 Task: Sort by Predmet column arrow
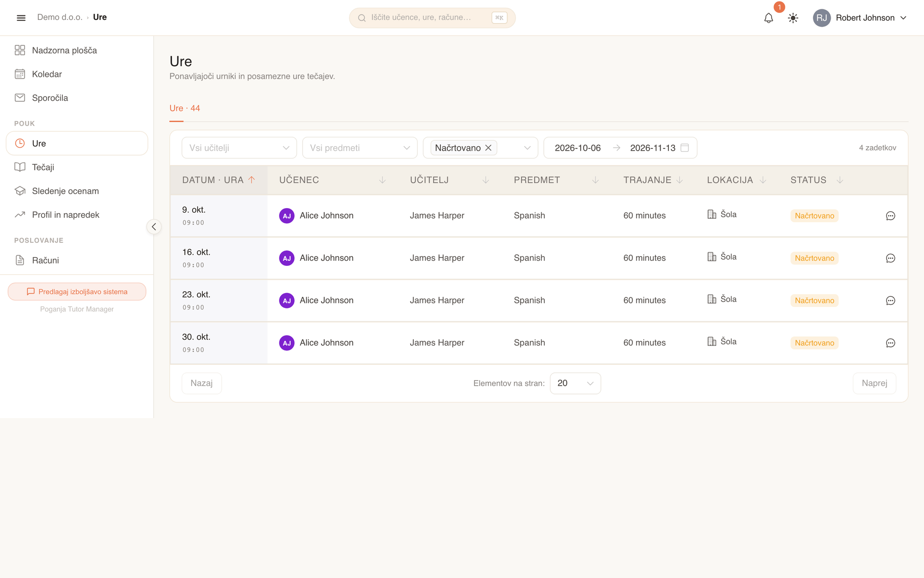pos(596,180)
